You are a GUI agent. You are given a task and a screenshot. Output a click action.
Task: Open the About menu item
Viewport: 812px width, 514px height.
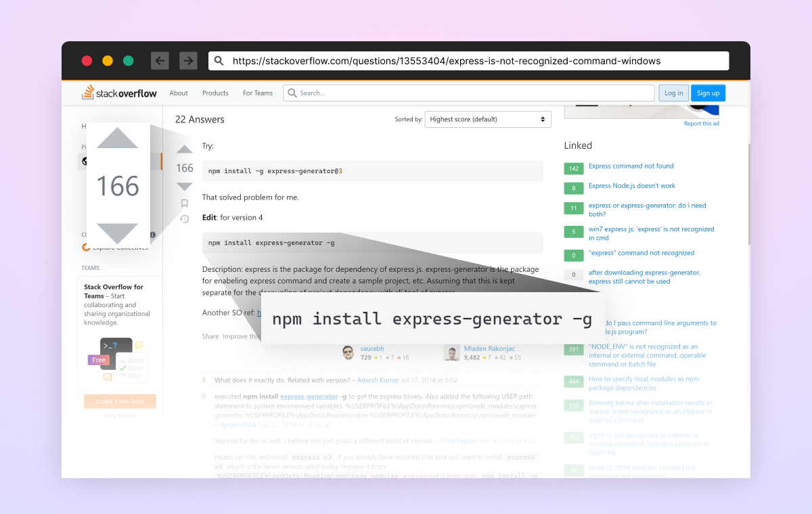[179, 93]
